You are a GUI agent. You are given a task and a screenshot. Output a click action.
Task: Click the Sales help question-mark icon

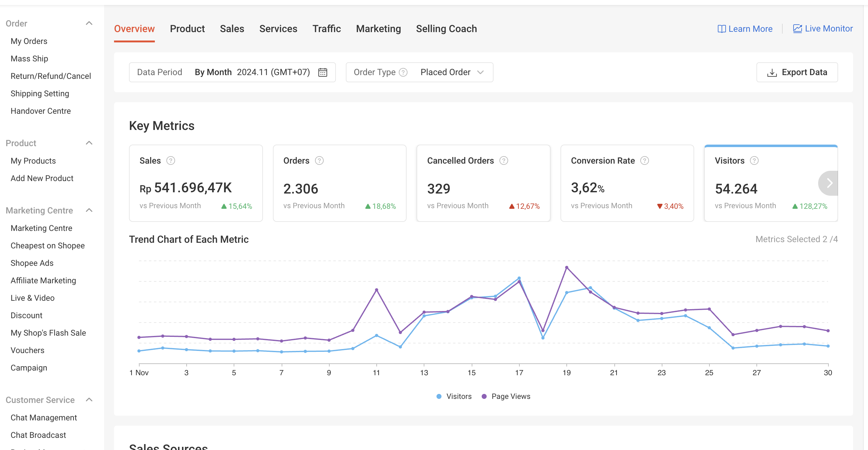tap(171, 161)
